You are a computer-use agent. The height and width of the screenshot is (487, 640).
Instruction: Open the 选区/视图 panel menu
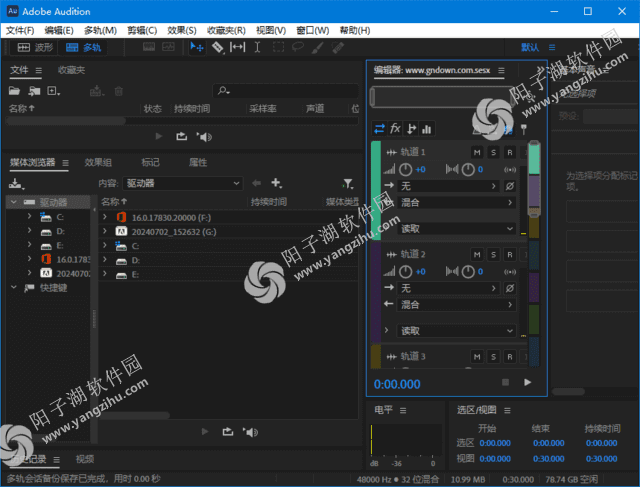click(507, 411)
